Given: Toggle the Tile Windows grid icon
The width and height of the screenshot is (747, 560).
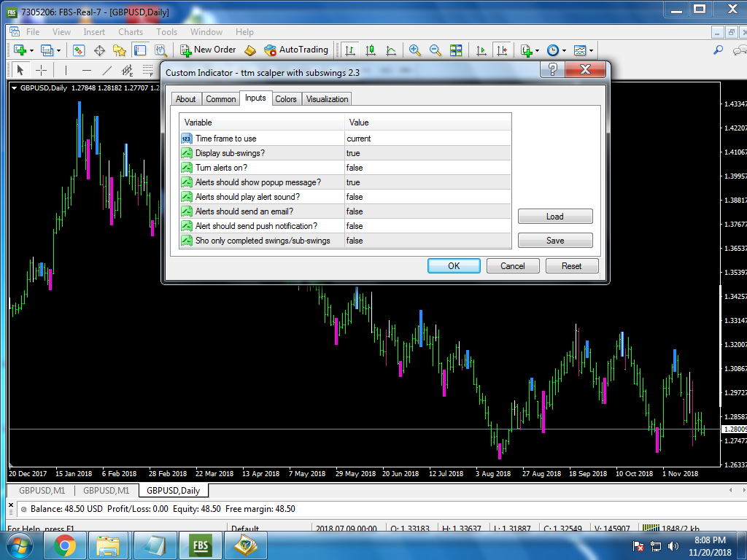Looking at the screenshot, I should click(456, 50).
